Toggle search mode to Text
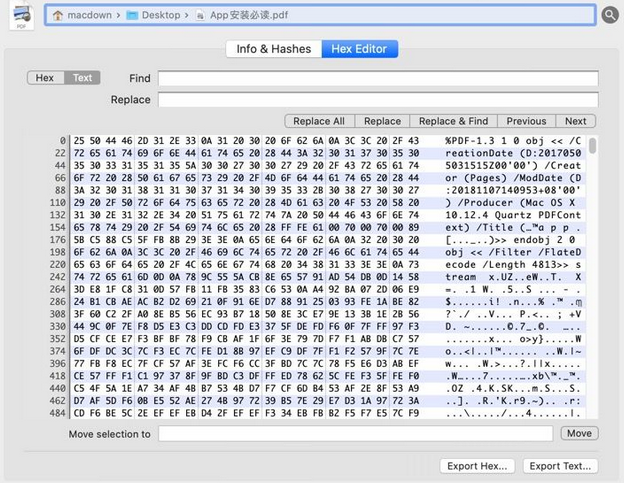This screenshot has height=483, width=624. pyautogui.click(x=82, y=78)
